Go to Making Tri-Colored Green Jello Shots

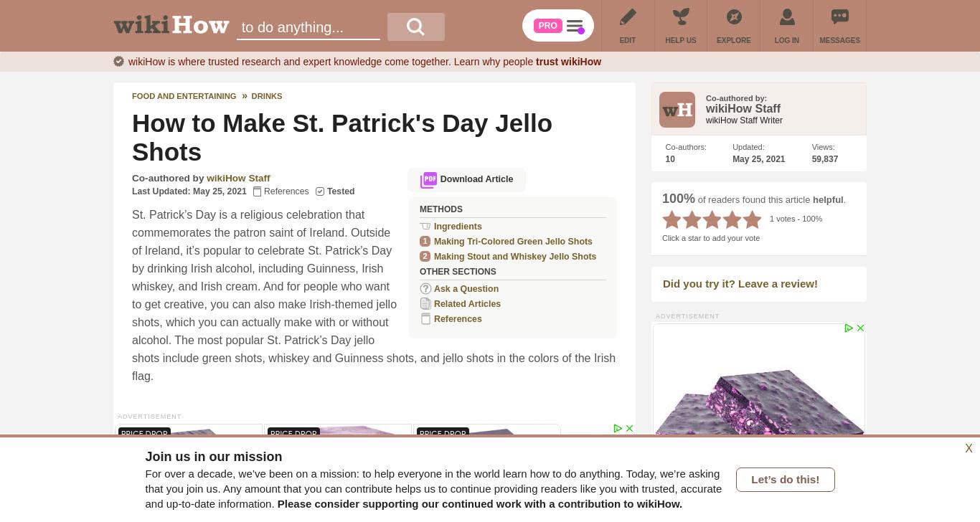tap(513, 242)
